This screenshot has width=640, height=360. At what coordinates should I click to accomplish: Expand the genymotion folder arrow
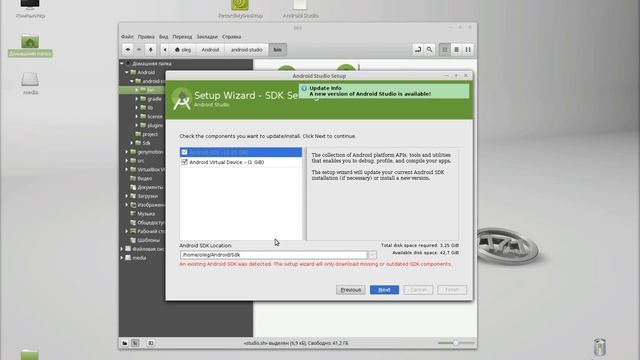[127, 152]
